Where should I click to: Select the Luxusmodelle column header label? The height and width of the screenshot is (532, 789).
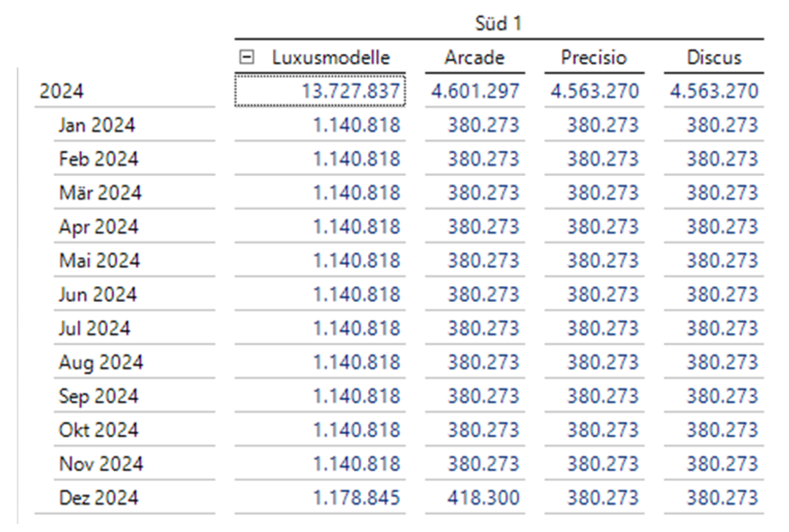(x=331, y=58)
